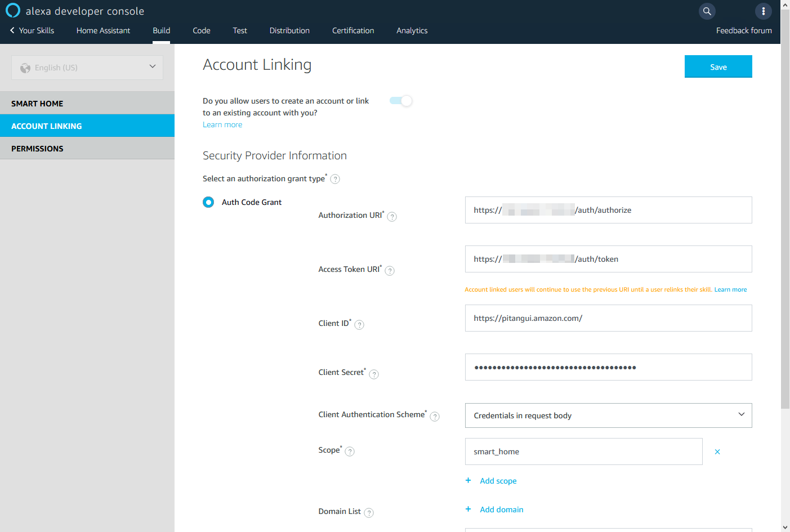Click the page vertical scrollbar thumb

point(785,208)
